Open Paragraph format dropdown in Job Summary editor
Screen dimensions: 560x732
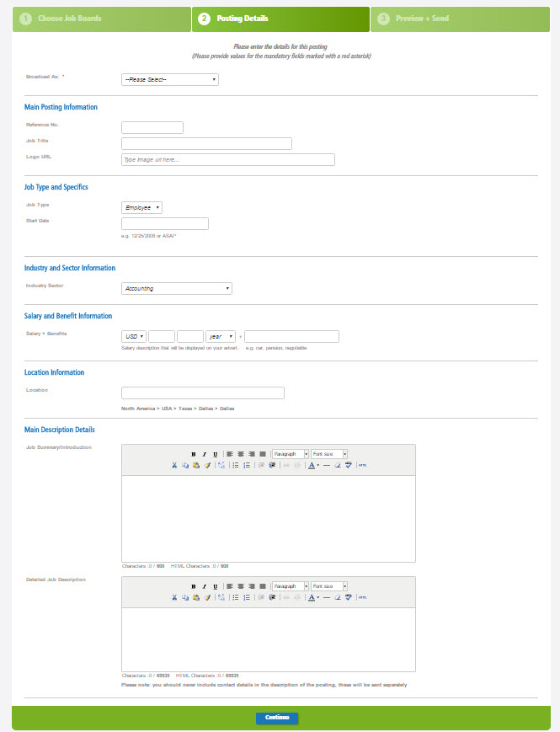click(290, 454)
